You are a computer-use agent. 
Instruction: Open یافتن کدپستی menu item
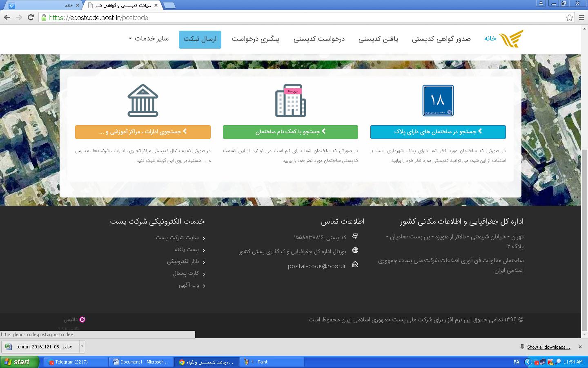pyautogui.click(x=378, y=39)
